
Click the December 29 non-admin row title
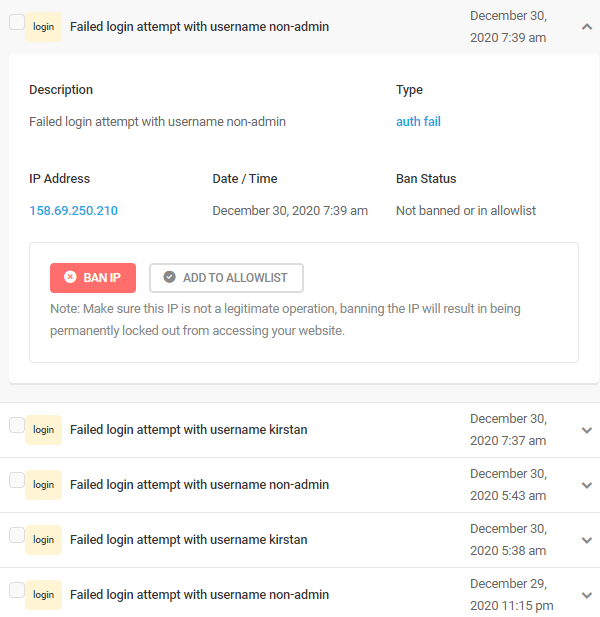[x=199, y=595]
